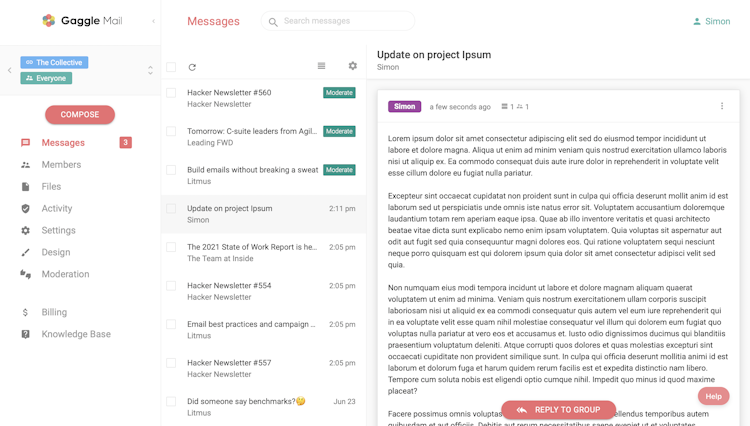Screen dimensions: 750x426
Task: Focus the Search messages field
Action: point(345,21)
